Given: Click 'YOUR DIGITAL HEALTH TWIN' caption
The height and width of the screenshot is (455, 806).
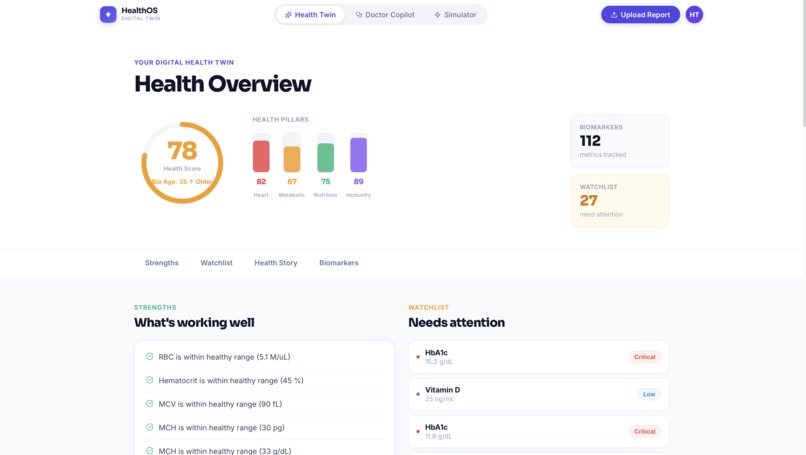Looking at the screenshot, I should (184, 62).
